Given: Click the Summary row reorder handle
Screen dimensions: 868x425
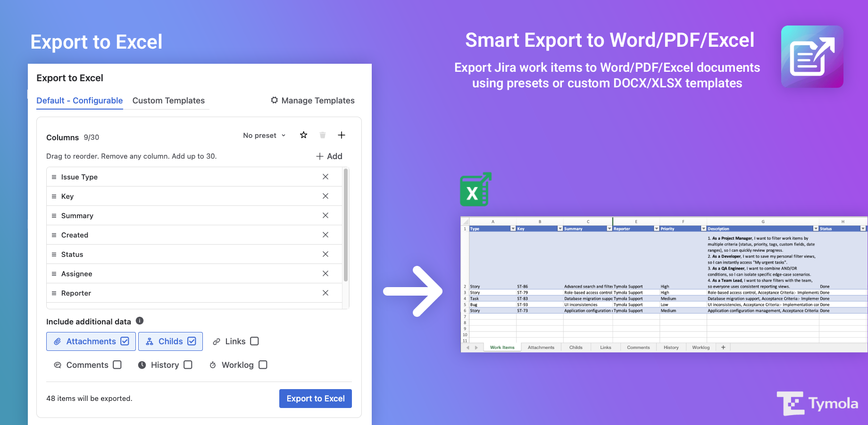Looking at the screenshot, I should (54, 216).
